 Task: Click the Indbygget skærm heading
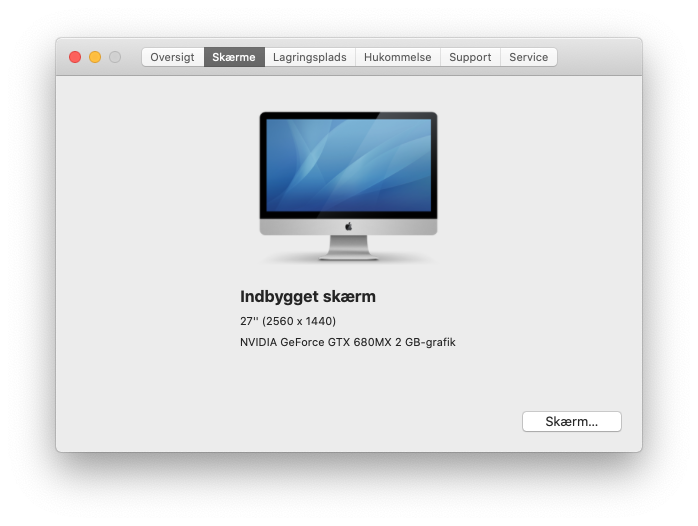point(308,296)
